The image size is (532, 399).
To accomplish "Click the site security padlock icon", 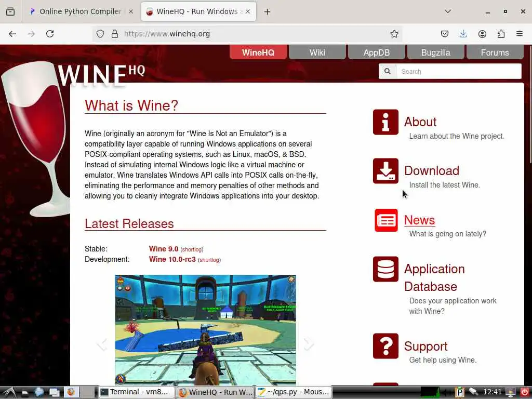I will coord(115,34).
